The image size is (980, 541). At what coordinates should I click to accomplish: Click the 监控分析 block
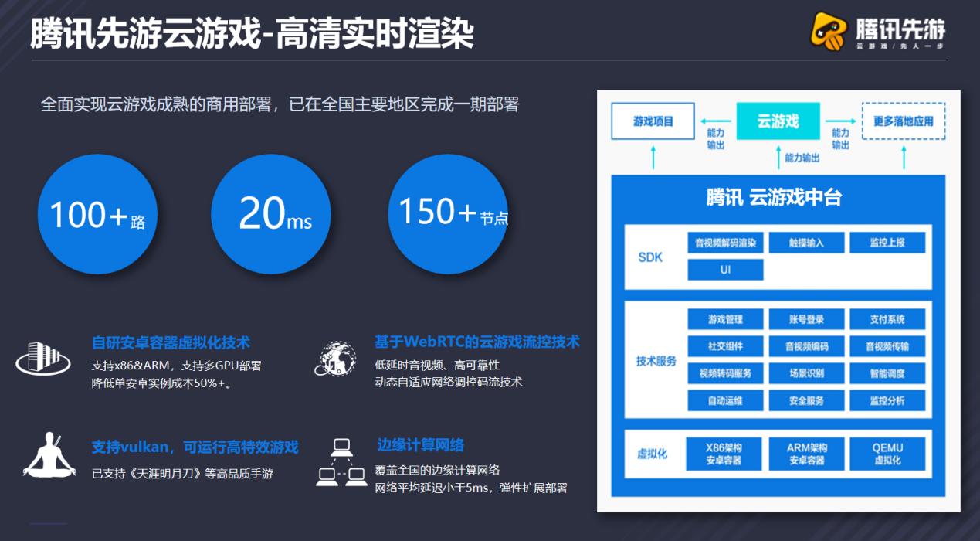coord(887,400)
